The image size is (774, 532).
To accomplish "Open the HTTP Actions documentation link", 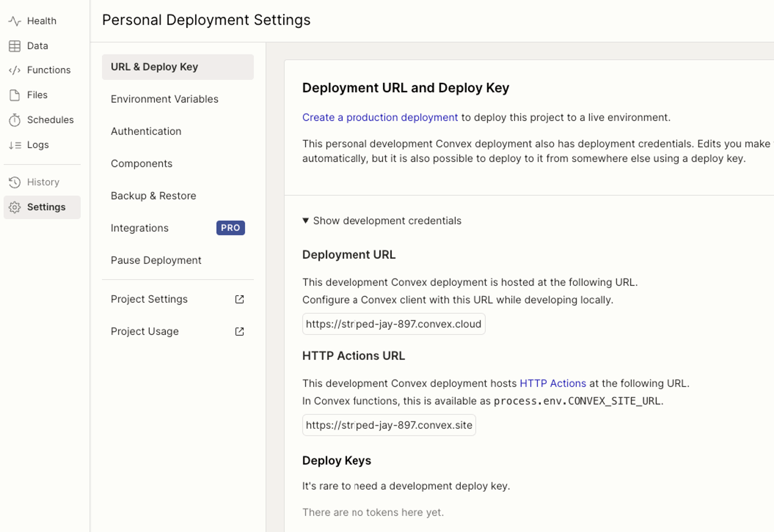I will point(553,383).
